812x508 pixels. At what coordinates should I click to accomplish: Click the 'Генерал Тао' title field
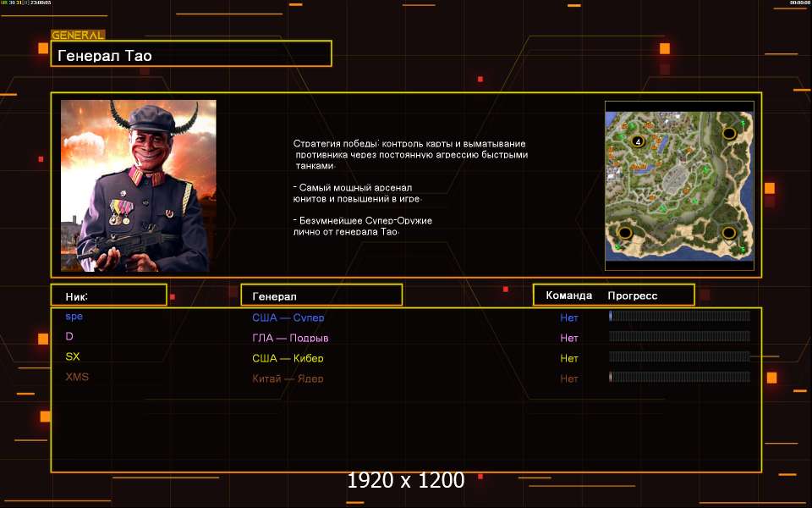click(x=191, y=53)
